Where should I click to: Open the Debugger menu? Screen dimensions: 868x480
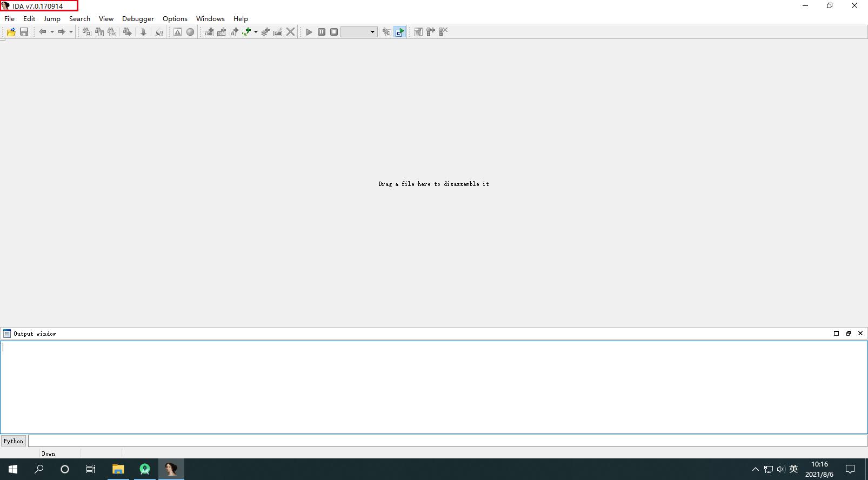click(x=138, y=18)
